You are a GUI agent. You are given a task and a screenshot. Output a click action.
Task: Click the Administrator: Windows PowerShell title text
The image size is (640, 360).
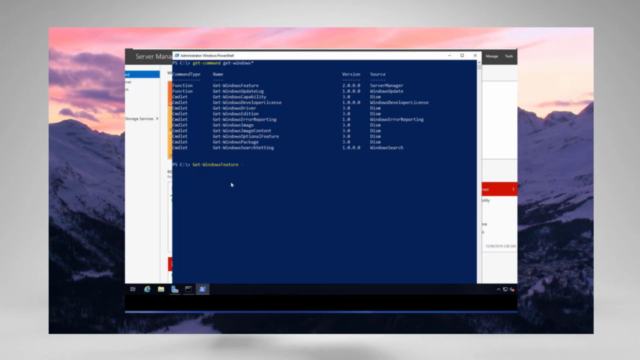(207, 56)
